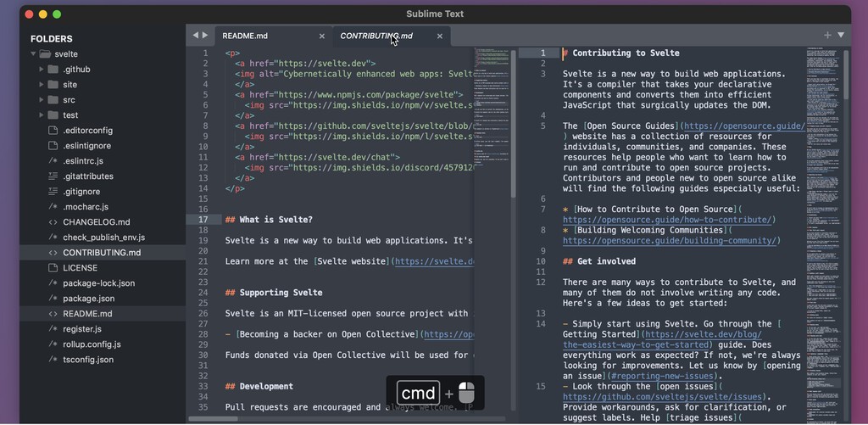Image resolution: width=868 pixels, height=425 pixels.
Task: Go to previous tab with left arrow
Action: pyautogui.click(x=196, y=36)
